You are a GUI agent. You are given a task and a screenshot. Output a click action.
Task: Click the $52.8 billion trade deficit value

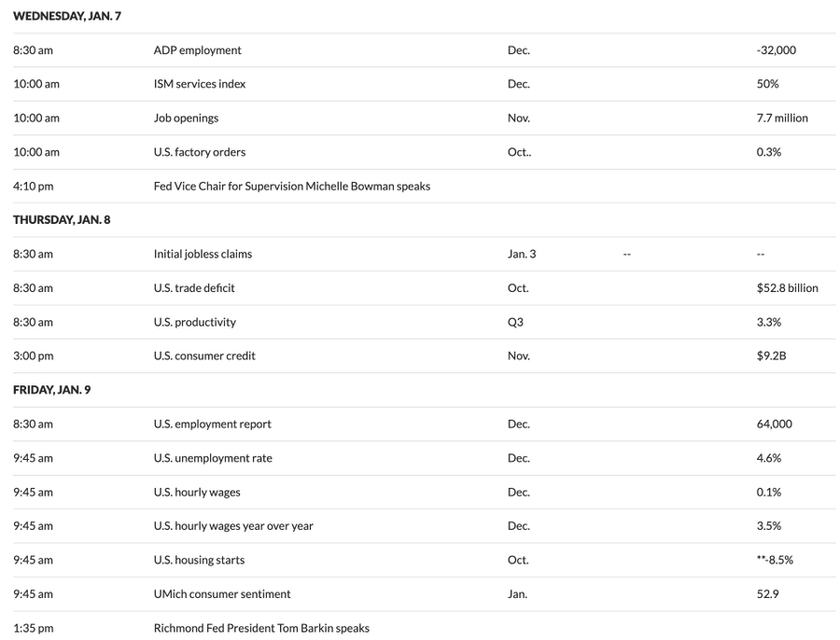tap(787, 288)
